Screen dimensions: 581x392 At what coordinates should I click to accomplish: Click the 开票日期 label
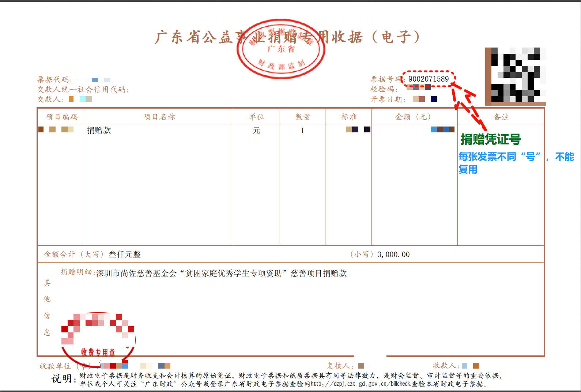coord(388,99)
